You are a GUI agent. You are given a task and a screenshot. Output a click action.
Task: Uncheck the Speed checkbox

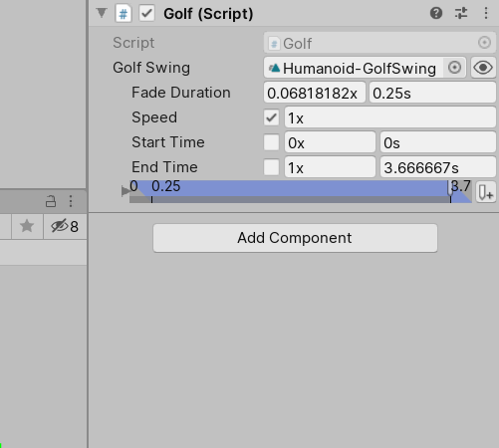point(271,117)
